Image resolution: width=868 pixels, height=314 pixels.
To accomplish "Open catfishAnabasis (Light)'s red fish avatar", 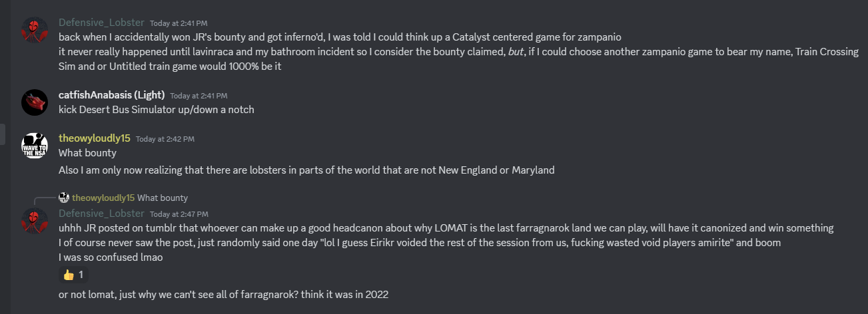I will [34, 102].
